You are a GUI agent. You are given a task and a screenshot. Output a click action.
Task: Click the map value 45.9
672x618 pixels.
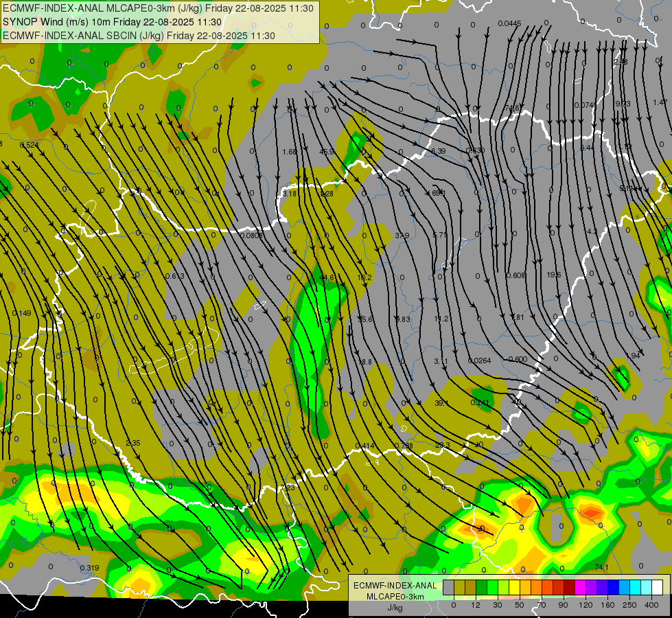327,152
